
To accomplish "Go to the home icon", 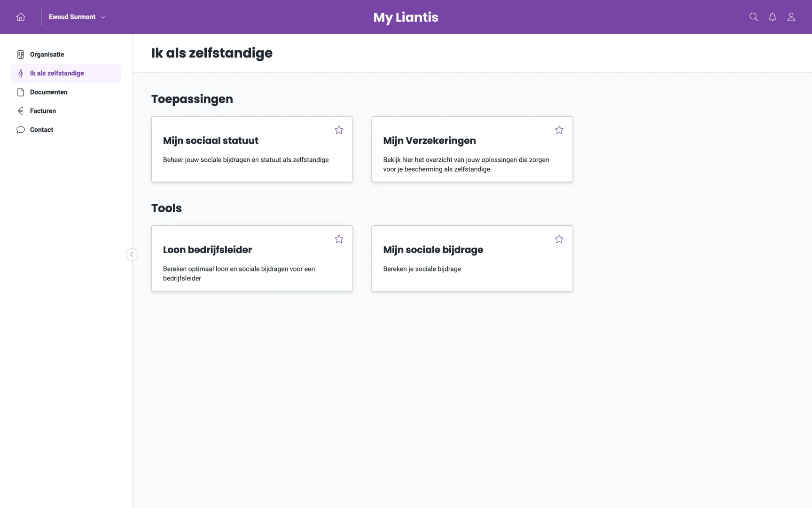I will click(21, 17).
